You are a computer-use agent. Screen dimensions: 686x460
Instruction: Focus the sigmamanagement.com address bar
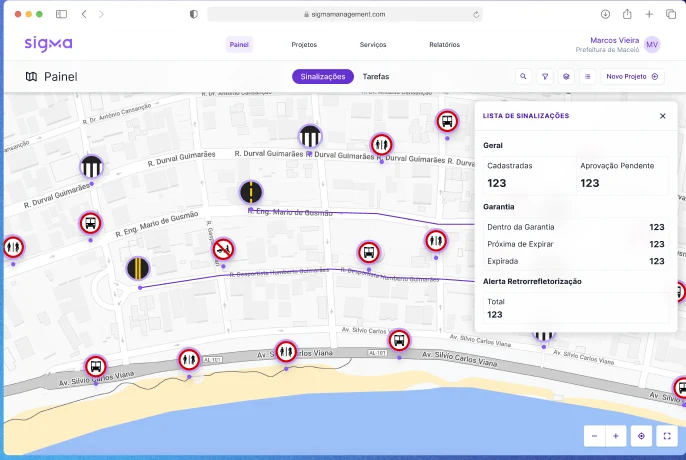(345, 14)
